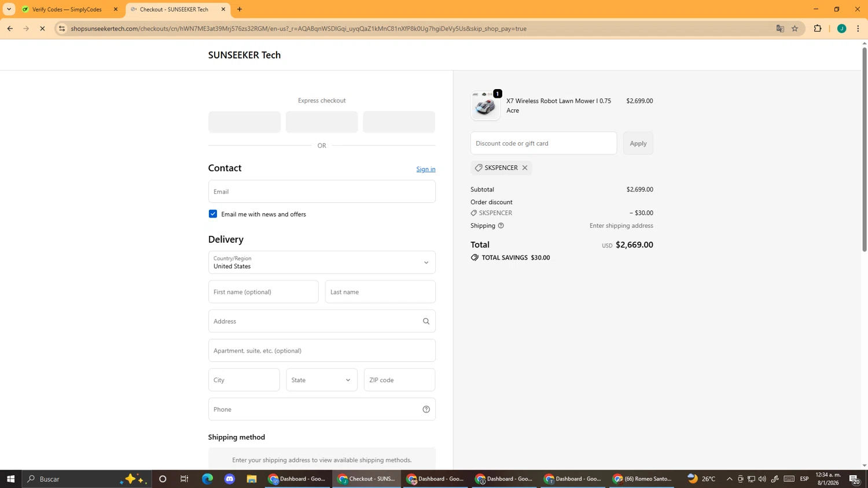Close the Checkout SUNSEEKER Tech tab
Image resolution: width=868 pixels, height=488 pixels.
pyautogui.click(x=223, y=9)
